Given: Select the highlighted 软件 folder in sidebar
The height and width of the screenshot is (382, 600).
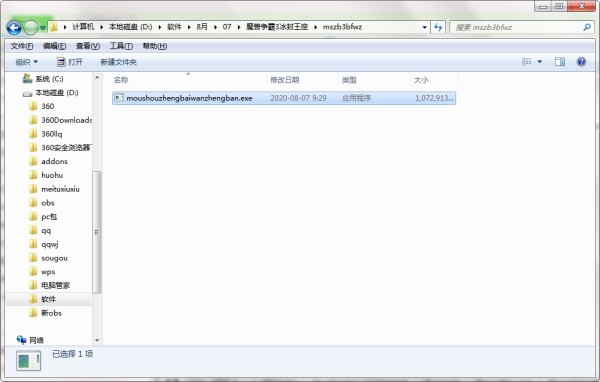Looking at the screenshot, I should pyautogui.click(x=49, y=299).
